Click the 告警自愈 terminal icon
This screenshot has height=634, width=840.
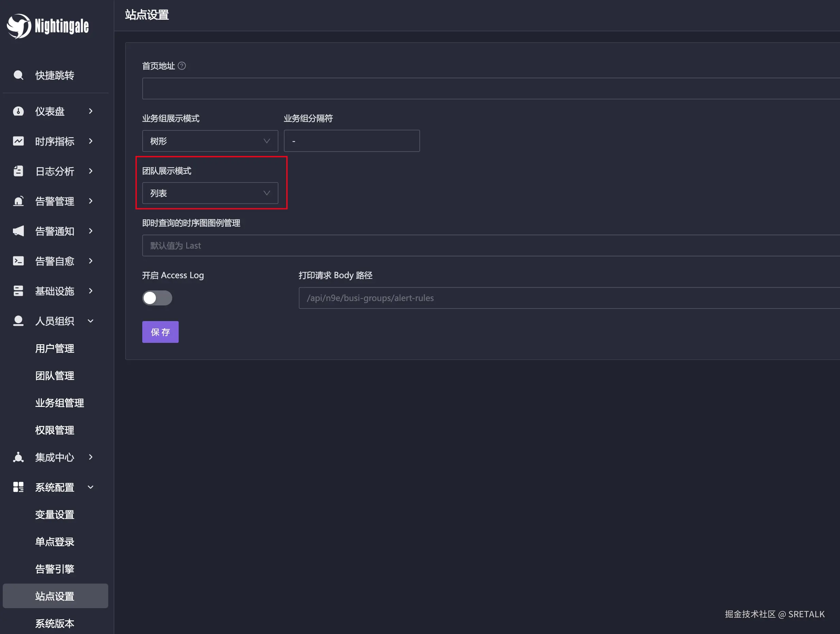click(x=18, y=261)
